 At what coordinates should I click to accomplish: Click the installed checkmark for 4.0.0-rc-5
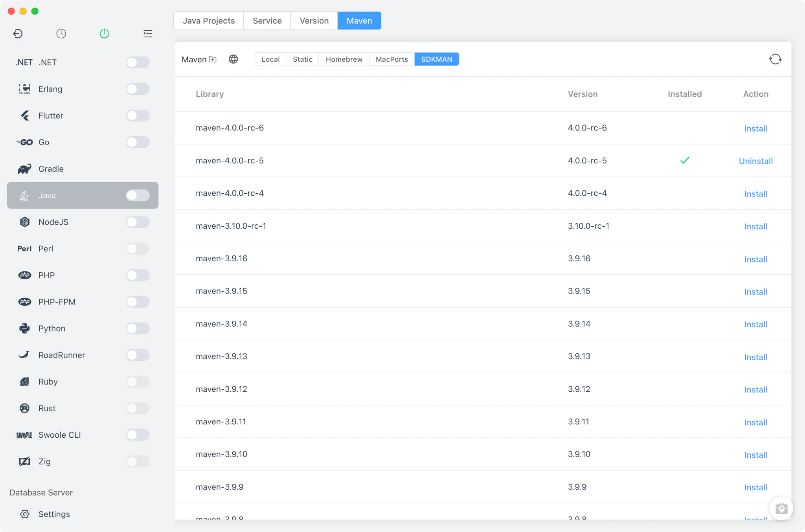tap(685, 160)
